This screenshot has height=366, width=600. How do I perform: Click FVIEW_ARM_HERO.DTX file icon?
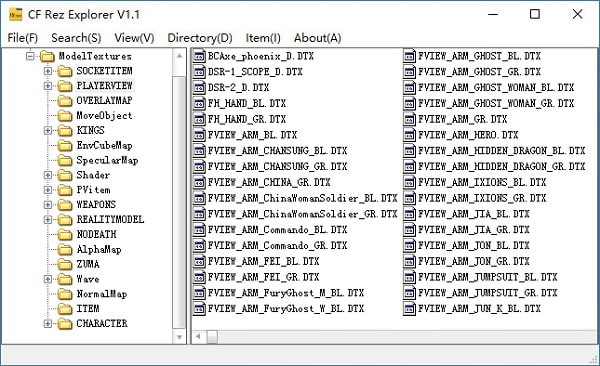(409, 135)
